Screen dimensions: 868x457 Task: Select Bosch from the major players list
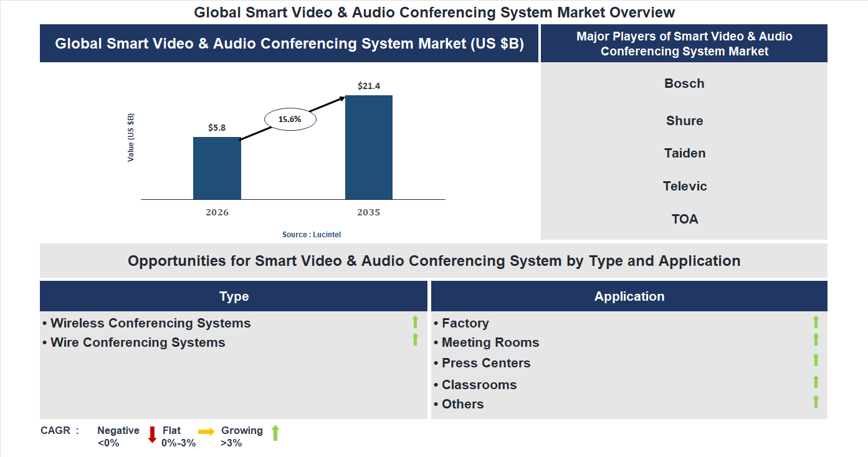coord(684,83)
